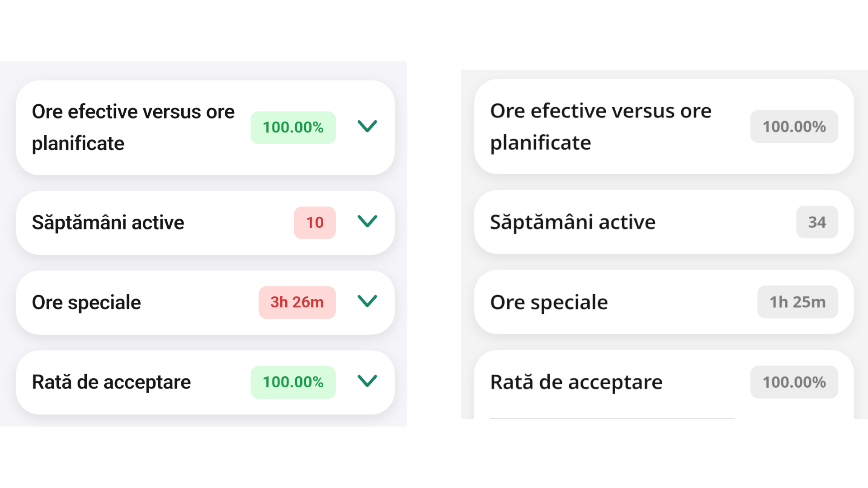Click the gray 34 badge for Săptămâni active
This screenshot has width=868, height=488.
pyautogui.click(x=816, y=222)
